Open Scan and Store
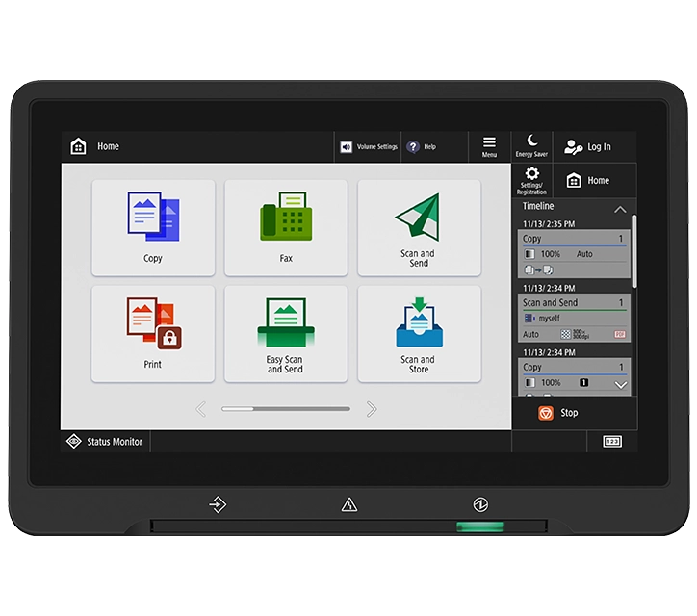 419,334
